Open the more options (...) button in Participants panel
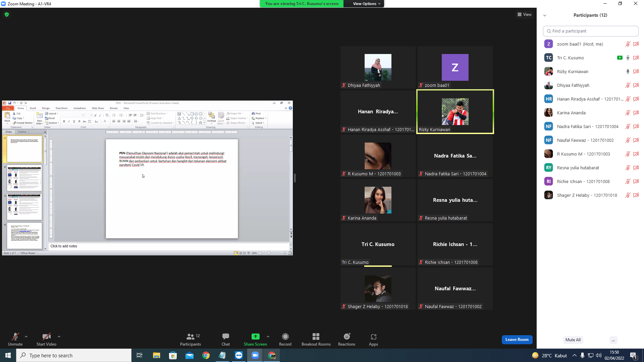Image resolution: width=644 pixels, height=362 pixels. pyautogui.click(x=613, y=340)
